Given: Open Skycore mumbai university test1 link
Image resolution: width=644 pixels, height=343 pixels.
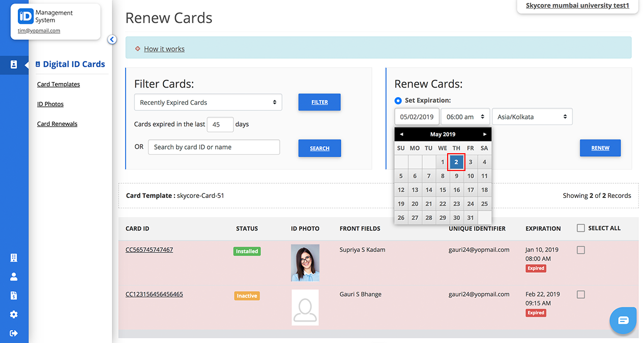Looking at the screenshot, I should point(577,6).
